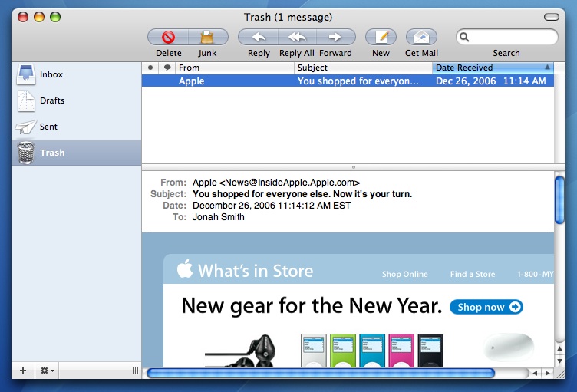Open the Inbox mailbox
577x392 pixels.
tap(76, 74)
